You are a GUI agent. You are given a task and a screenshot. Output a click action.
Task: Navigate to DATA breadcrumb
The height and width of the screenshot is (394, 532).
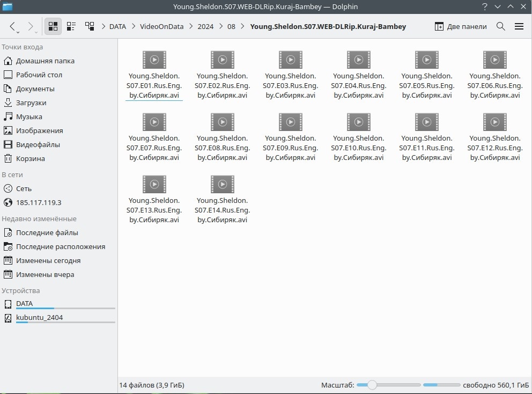118,26
